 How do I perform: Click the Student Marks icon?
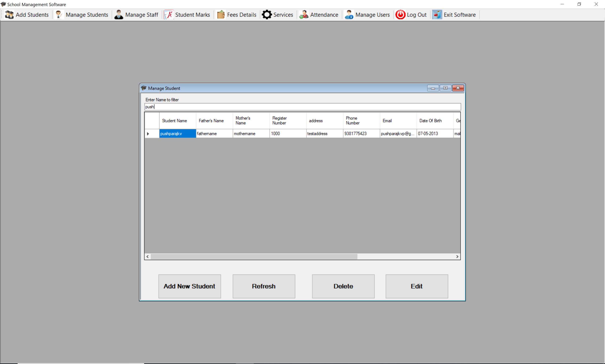pyautogui.click(x=169, y=15)
